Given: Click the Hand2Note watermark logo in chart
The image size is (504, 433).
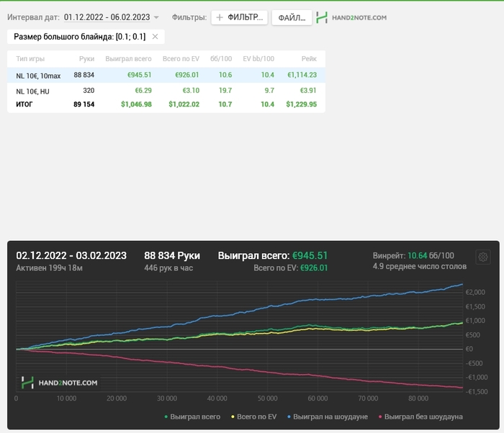Looking at the screenshot, I should click(59, 383).
